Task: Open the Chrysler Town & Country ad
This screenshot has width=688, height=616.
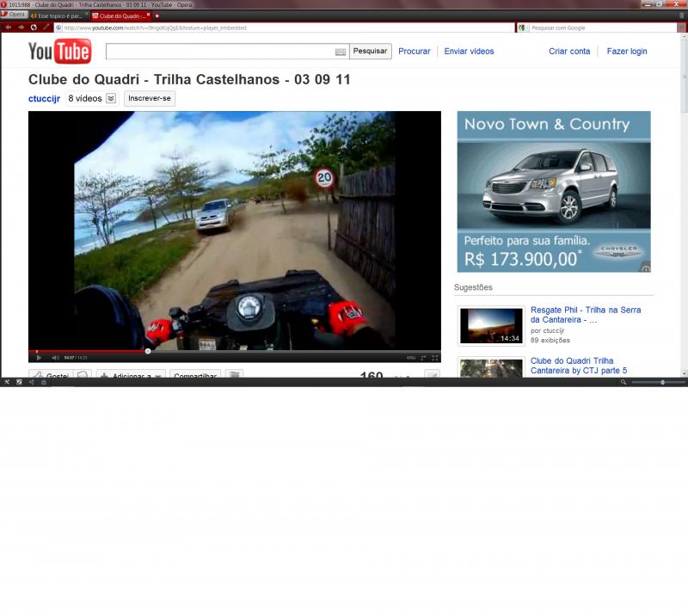Action: coord(554,192)
